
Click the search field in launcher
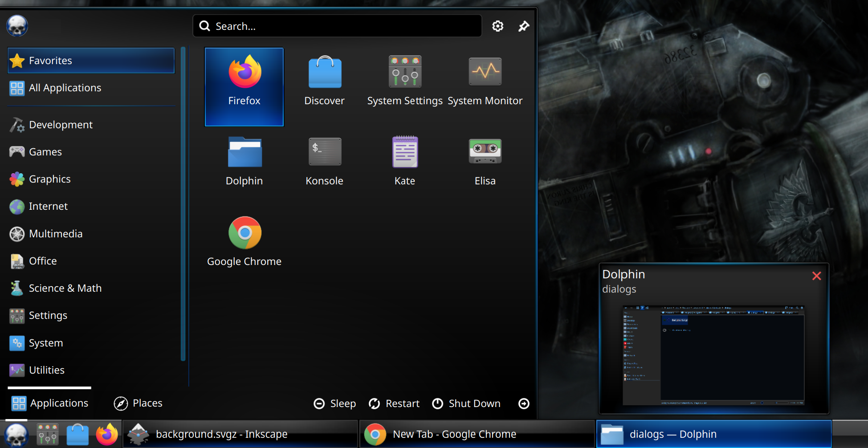(x=337, y=26)
